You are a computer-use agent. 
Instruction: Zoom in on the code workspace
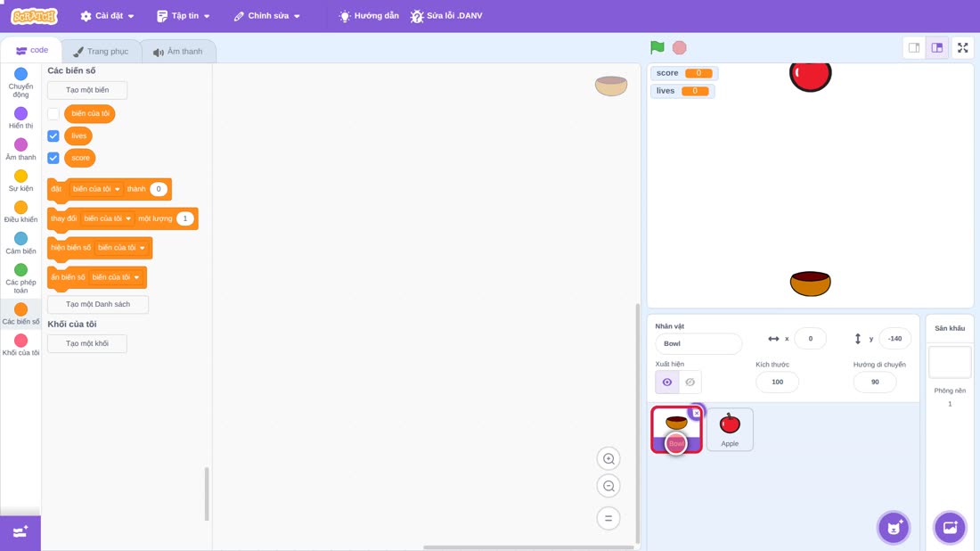click(608, 458)
